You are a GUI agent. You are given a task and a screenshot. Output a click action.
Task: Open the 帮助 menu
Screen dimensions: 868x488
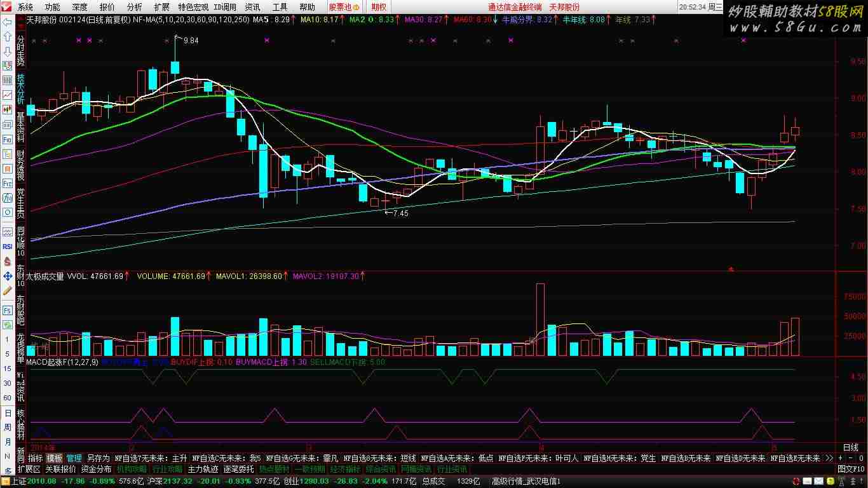pyautogui.click(x=307, y=7)
